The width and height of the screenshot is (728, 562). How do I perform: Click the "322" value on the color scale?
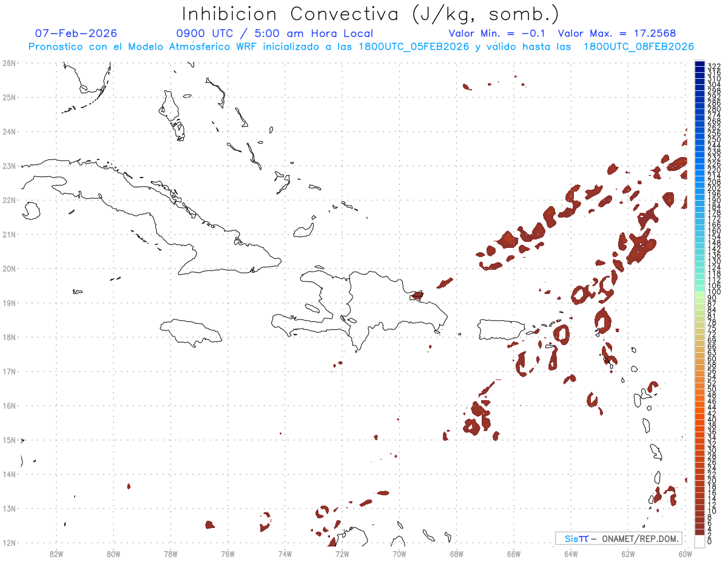(714, 66)
